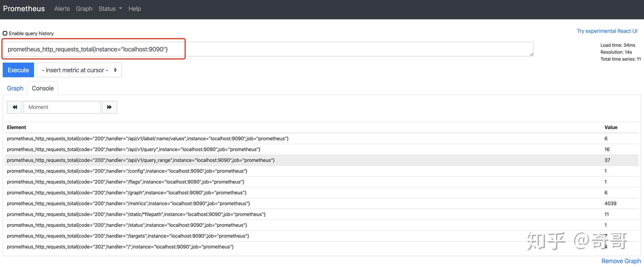Click the step-forward moment arrows icon
This screenshot has width=644, height=267.
(110, 107)
